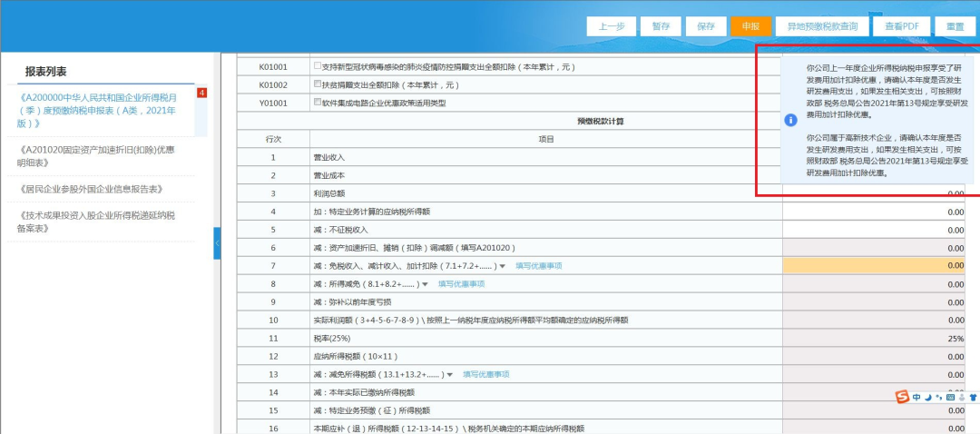Click the 查看PDF button
980x434 pixels.
pos(901,27)
